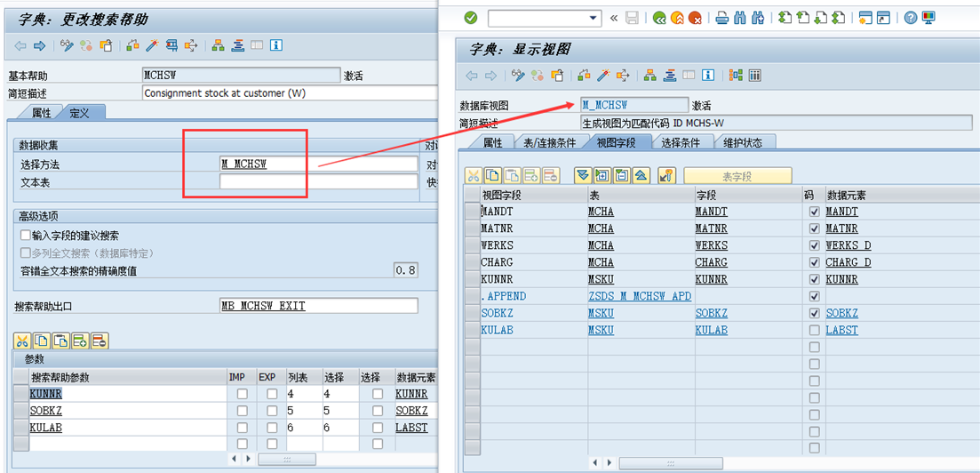Switch to the 属性 tab in search help
This screenshot has width=980, height=473.
click(x=41, y=113)
